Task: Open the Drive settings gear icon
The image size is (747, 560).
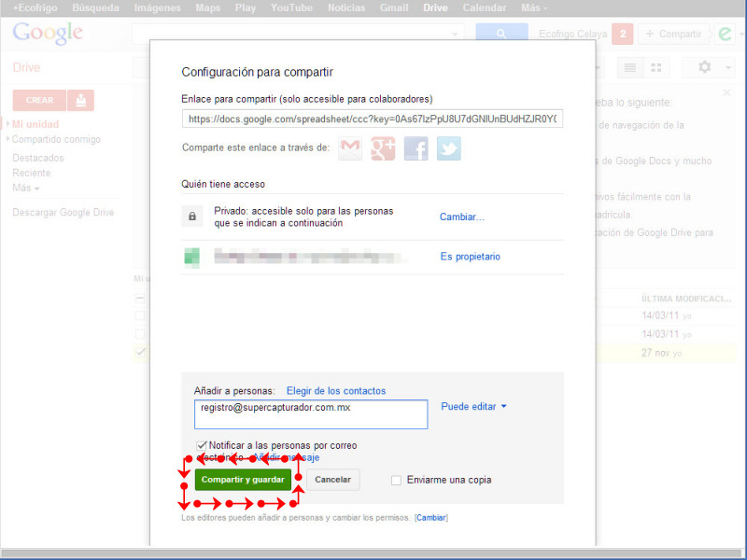Action: click(705, 67)
